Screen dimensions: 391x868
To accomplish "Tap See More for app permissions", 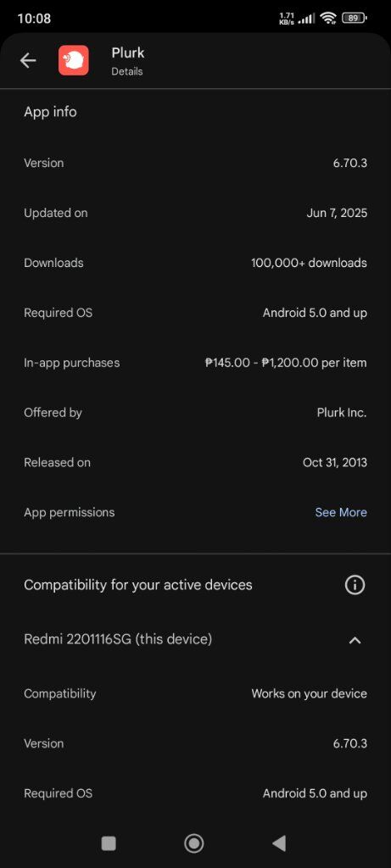I will [341, 512].
